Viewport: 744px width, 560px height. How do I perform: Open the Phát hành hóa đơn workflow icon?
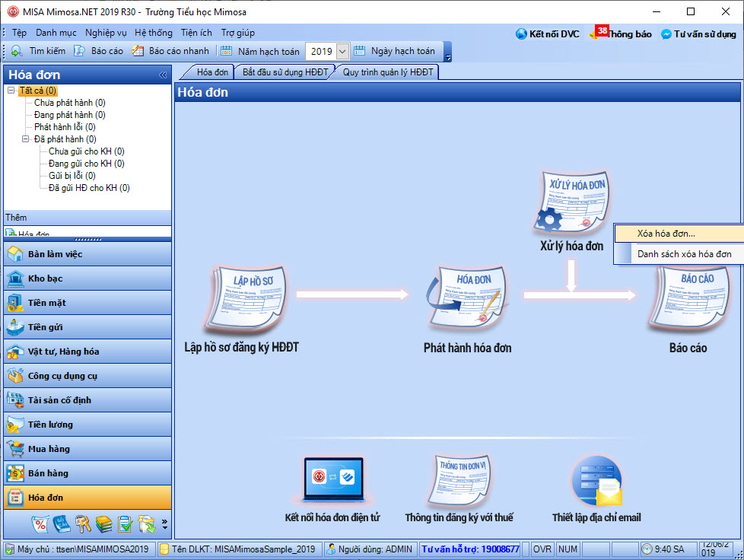click(467, 298)
